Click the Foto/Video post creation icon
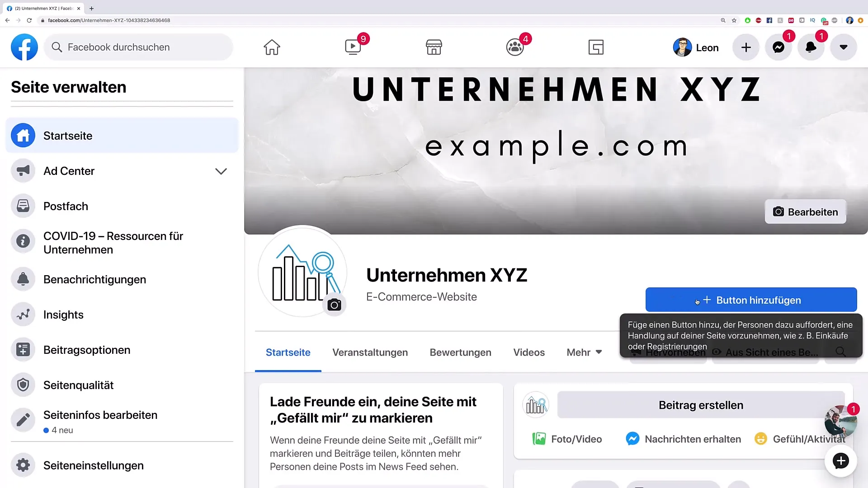 (x=538, y=439)
